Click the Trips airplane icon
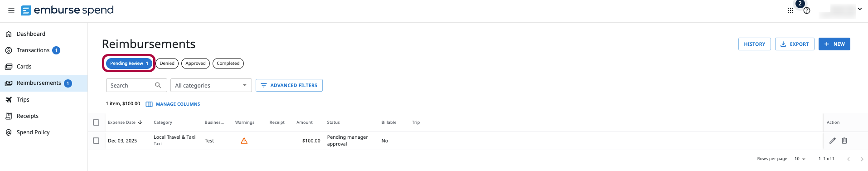868x171 pixels. click(9, 100)
